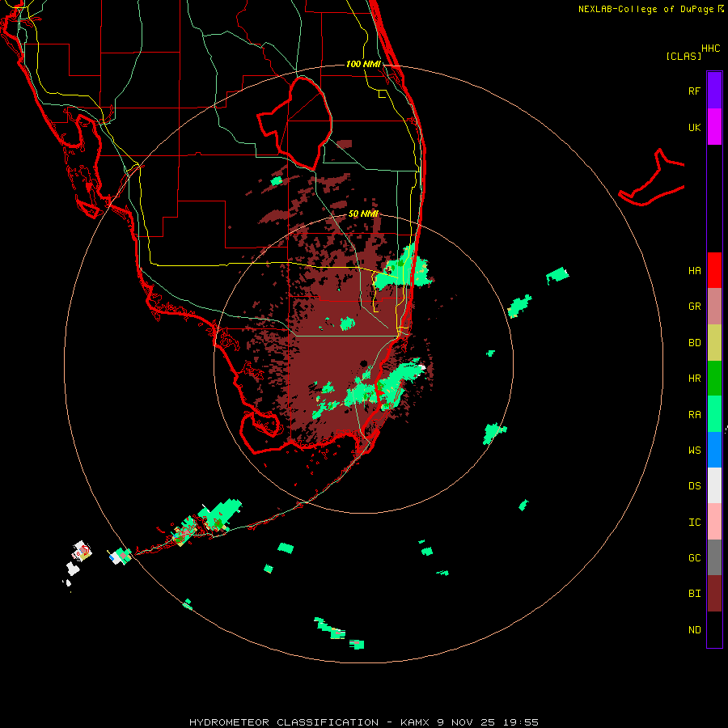Click the GC legend label
This screenshot has width=728, height=728.
point(694,558)
